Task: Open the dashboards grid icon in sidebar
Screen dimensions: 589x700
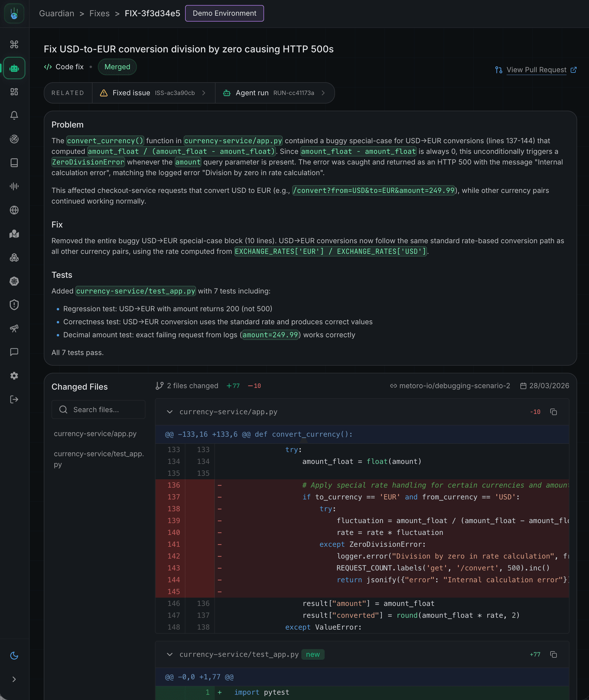Action: tap(14, 92)
